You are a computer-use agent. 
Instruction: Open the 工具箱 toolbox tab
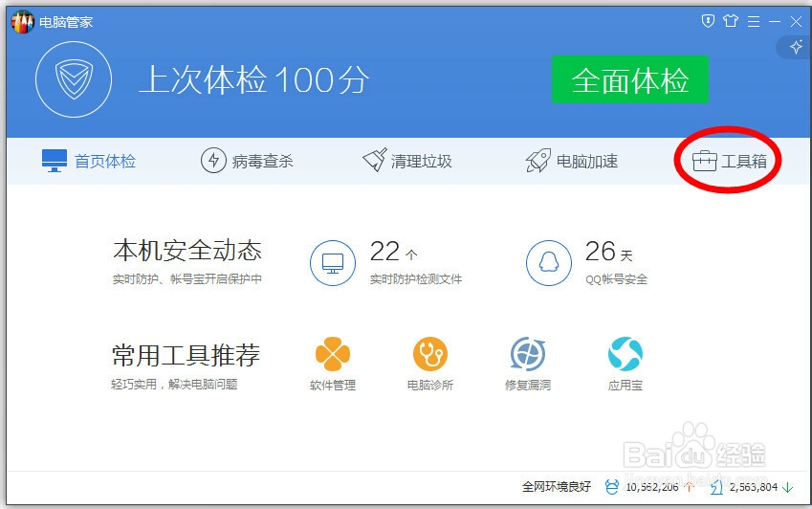click(x=729, y=161)
